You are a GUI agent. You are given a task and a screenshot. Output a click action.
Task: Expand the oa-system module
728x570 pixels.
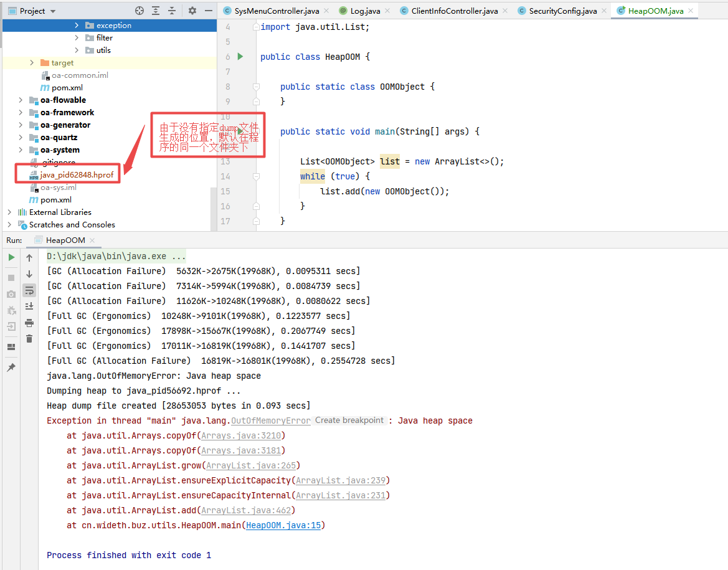[x=21, y=150]
